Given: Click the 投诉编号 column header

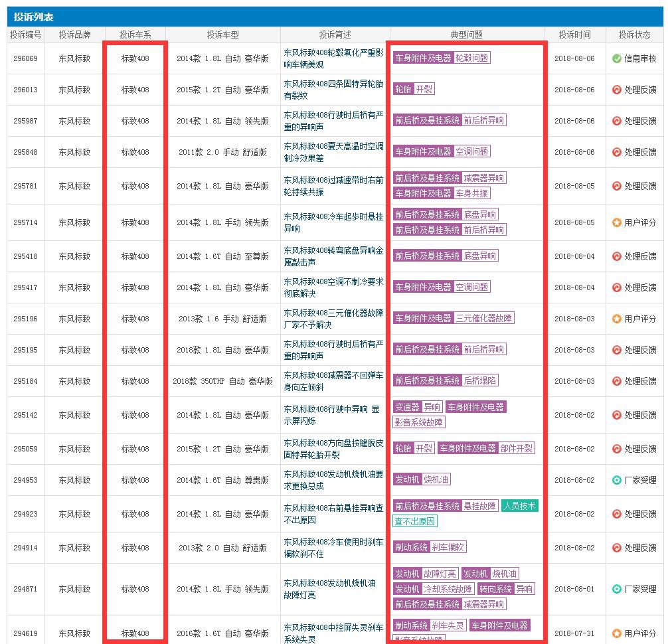Looking at the screenshot, I should pos(25,35).
